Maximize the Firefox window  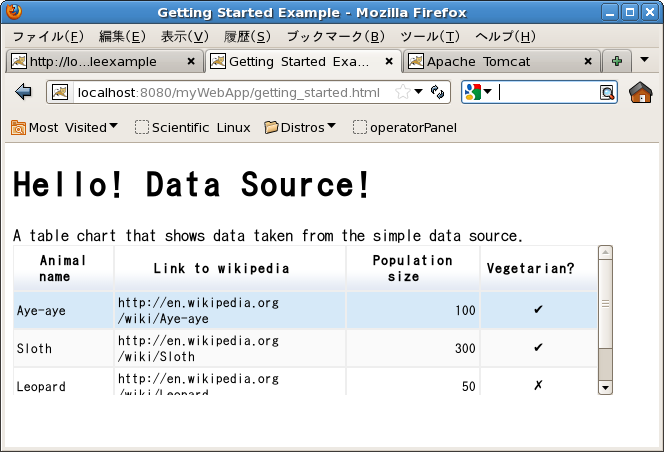(630, 12)
